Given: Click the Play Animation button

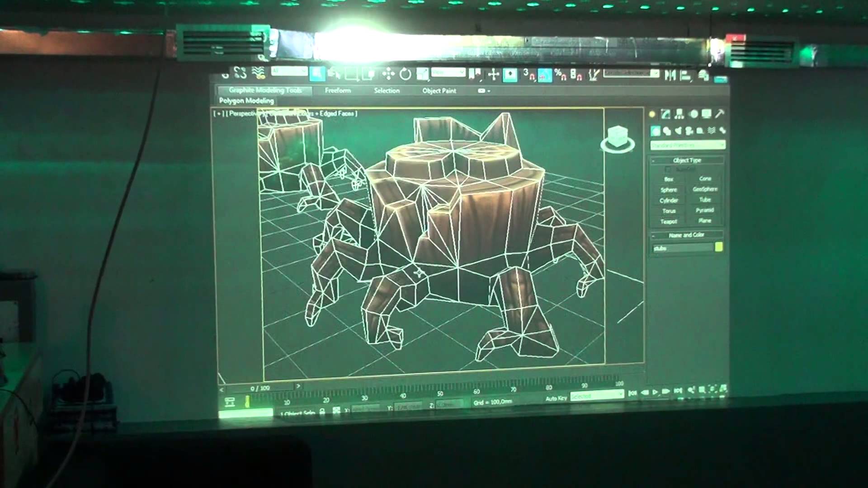Looking at the screenshot, I should coord(655,392).
